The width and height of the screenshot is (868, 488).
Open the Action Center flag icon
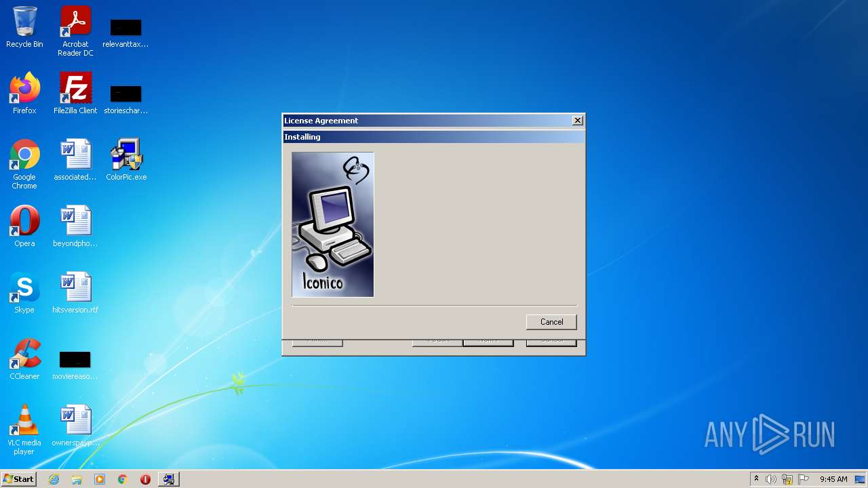click(x=804, y=479)
